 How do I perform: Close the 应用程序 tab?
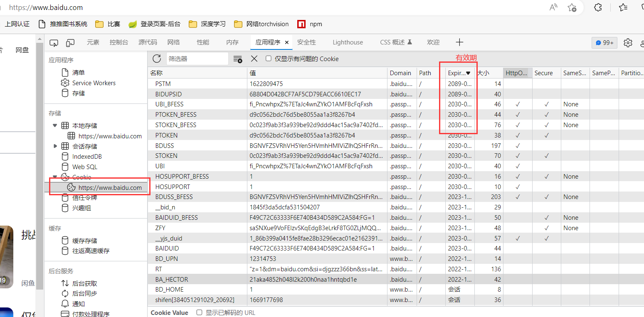coord(286,42)
